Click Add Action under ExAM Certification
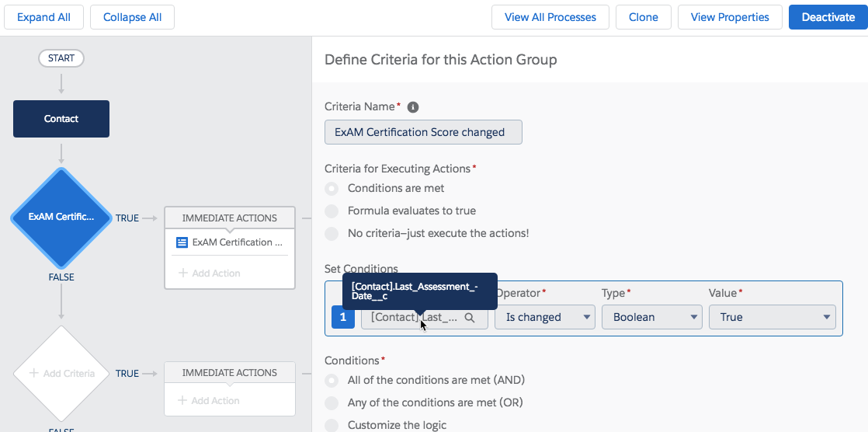Viewport: 868px width, 432px height. coord(210,273)
